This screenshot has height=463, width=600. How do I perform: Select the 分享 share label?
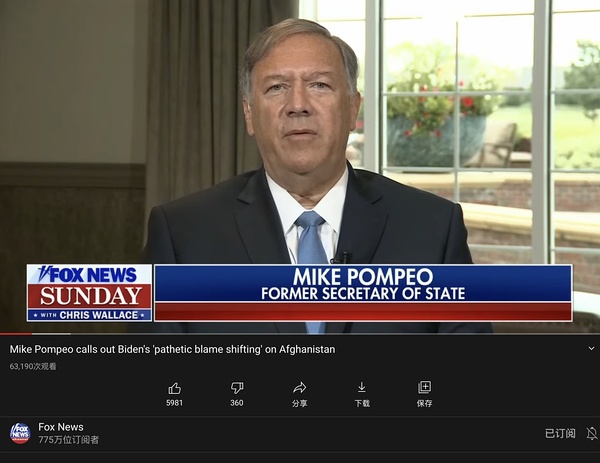[299, 403]
